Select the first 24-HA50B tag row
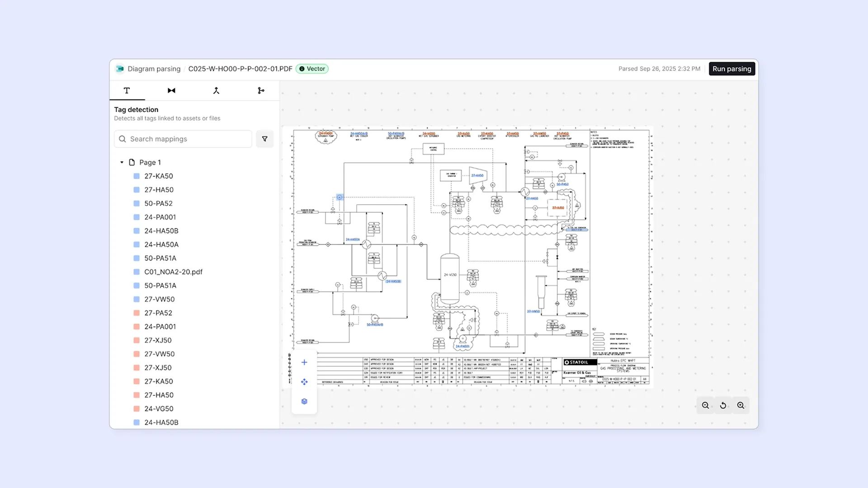The height and width of the screenshot is (488, 868). click(161, 231)
